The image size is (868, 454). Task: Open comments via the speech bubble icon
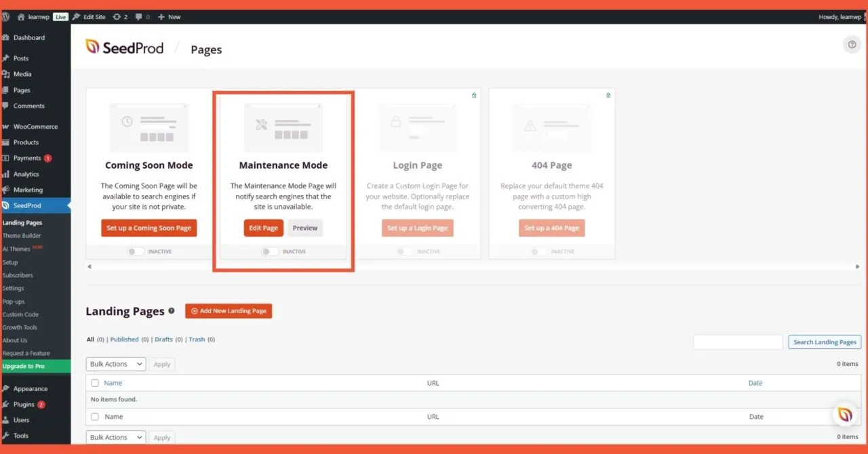(x=140, y=16)
